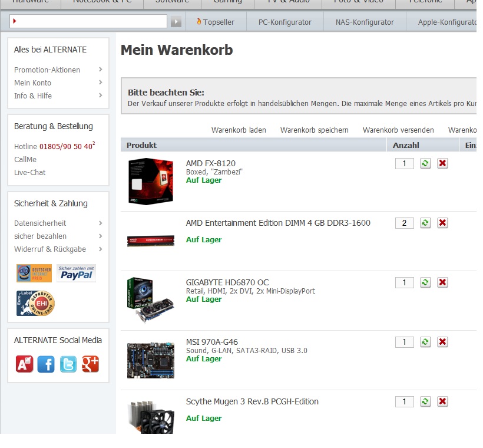The image size is (483, 448).
Task: Click the Topseller flame icon
Action: (x=199, y=22)
